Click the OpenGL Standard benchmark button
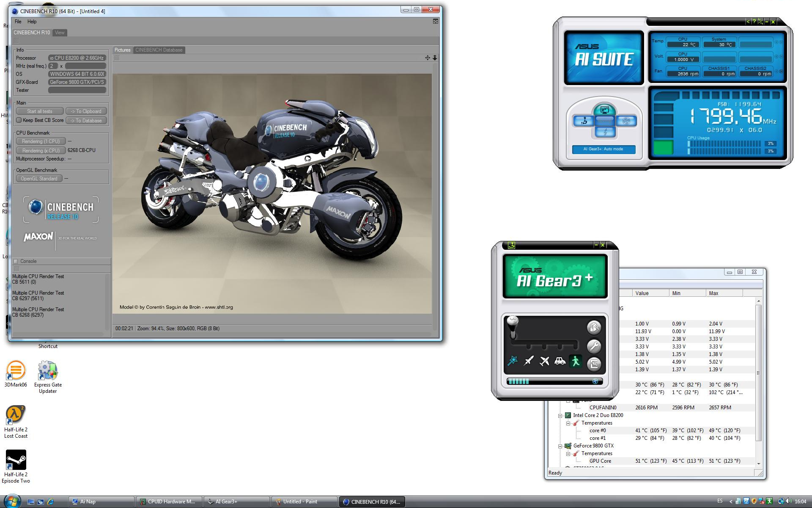 tap(39, 179)
